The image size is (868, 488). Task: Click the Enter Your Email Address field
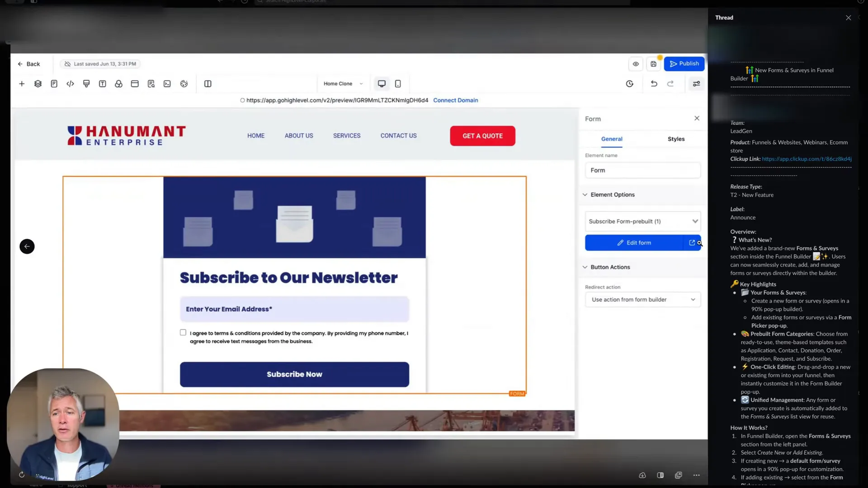tap(294, 309)
